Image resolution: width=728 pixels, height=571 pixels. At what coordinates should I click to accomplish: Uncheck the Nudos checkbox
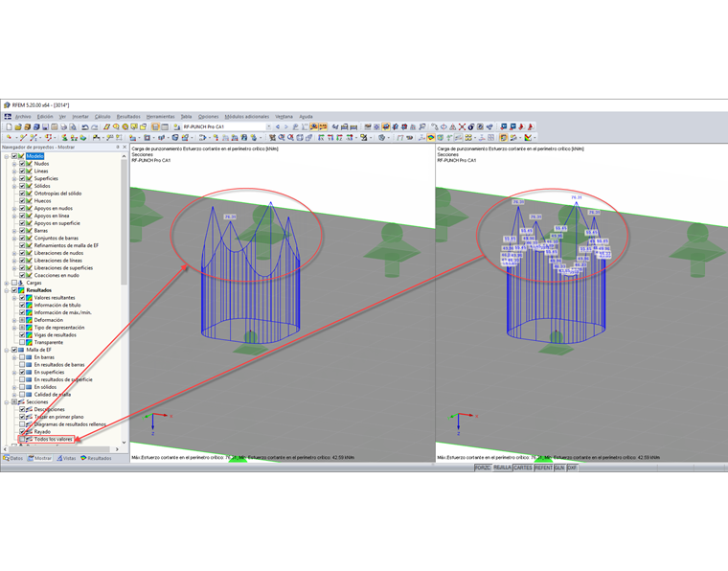tap(22, 164)
